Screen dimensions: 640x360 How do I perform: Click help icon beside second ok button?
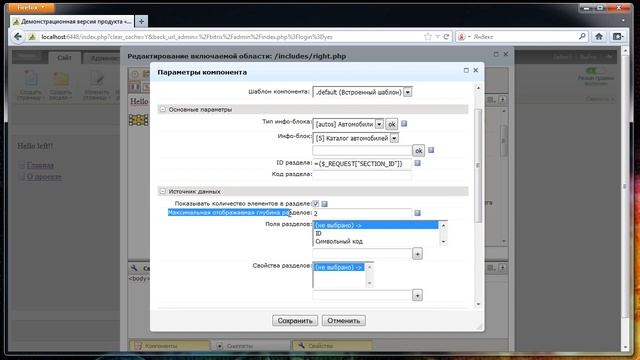click(431, 150)
